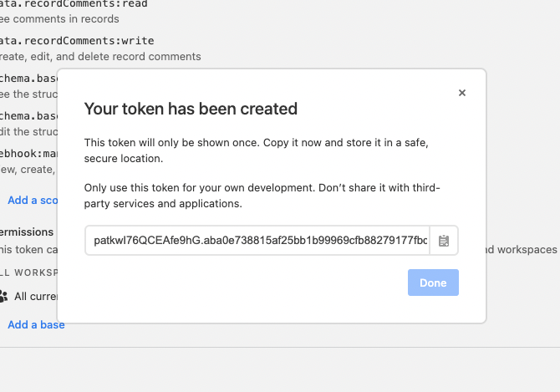
Task: Click the data.recordComments:read scope name
Action: pyautogui.click(x=75, y=3)
